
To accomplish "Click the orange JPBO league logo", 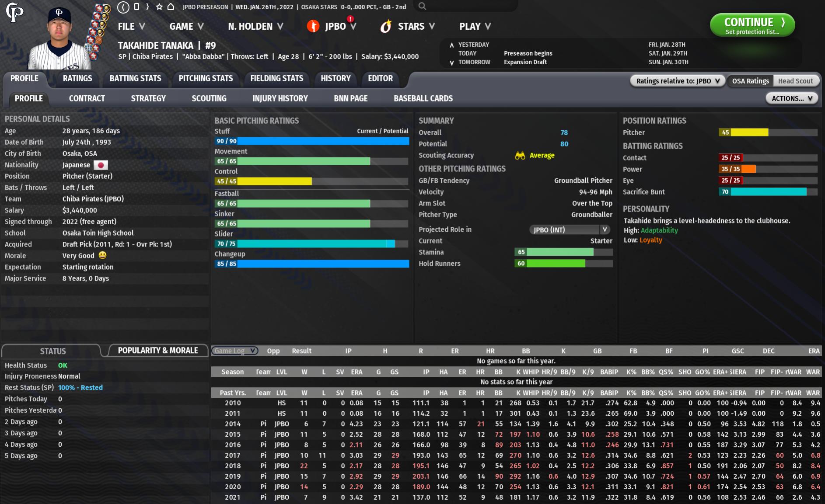I will point(313,26).
